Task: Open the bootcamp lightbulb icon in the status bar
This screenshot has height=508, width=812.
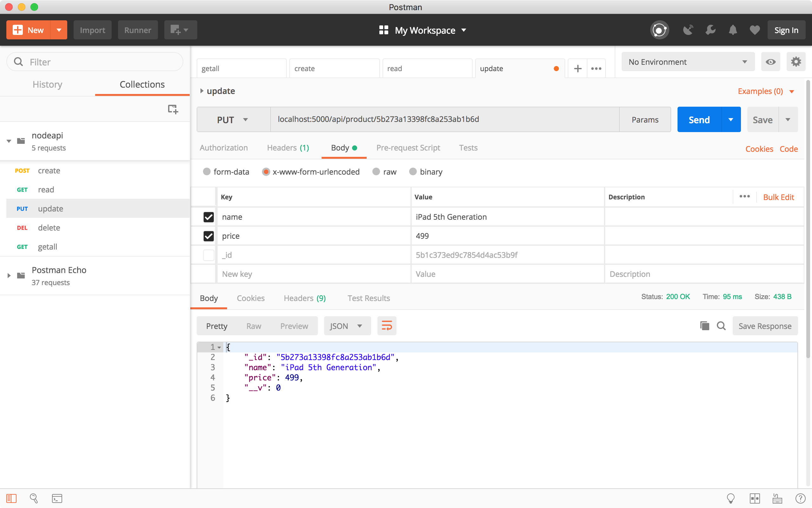Action: (730, 498)
